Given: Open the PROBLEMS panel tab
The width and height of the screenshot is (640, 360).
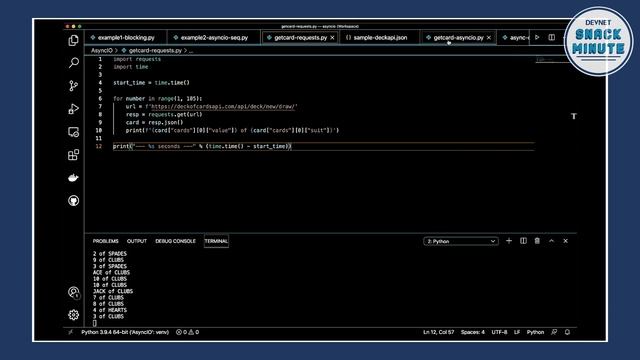Looking at the screenshot, I should [105, 241].
